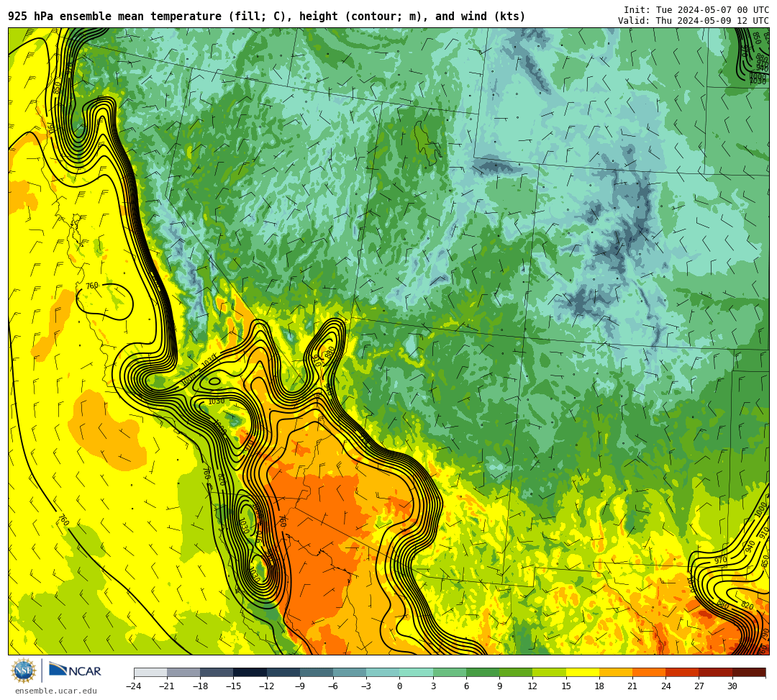The width and height of the screenshot is (777, 700).
Task: Click the Valid: Thu 2024-05-09 12 UTC text
Action: pos(694,21)
